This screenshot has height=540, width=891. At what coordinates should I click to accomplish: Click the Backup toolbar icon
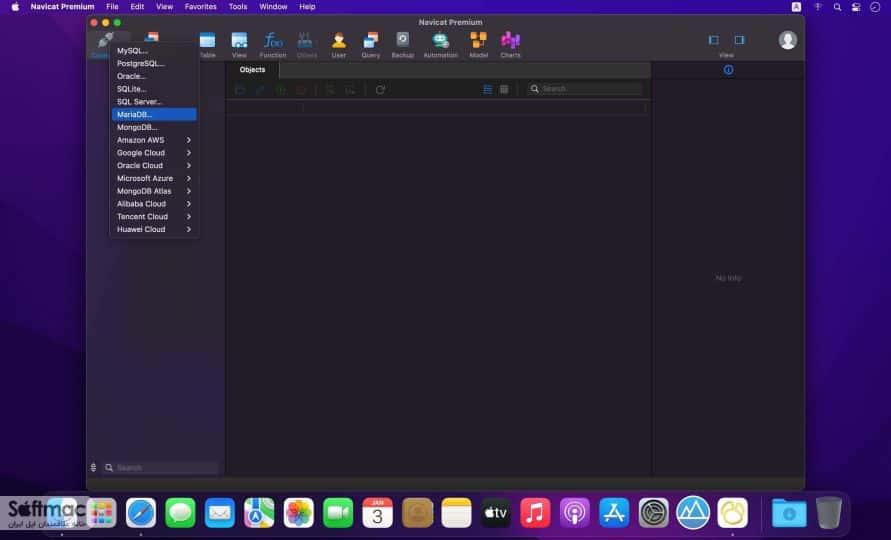(402, 44)
